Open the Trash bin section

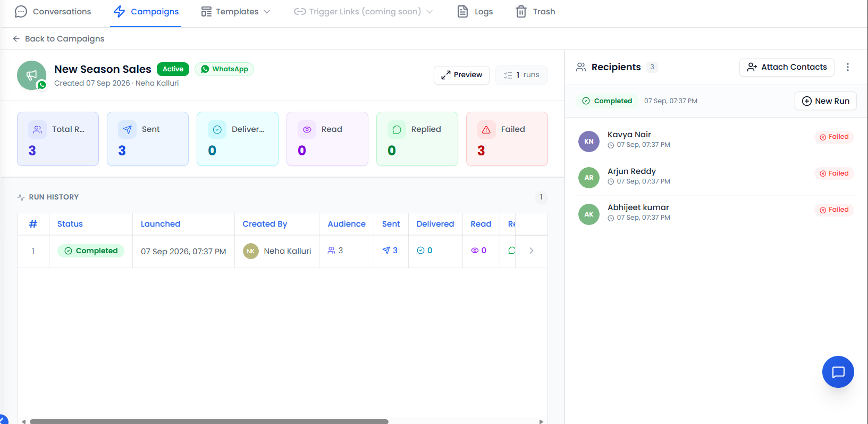[535, 12]
